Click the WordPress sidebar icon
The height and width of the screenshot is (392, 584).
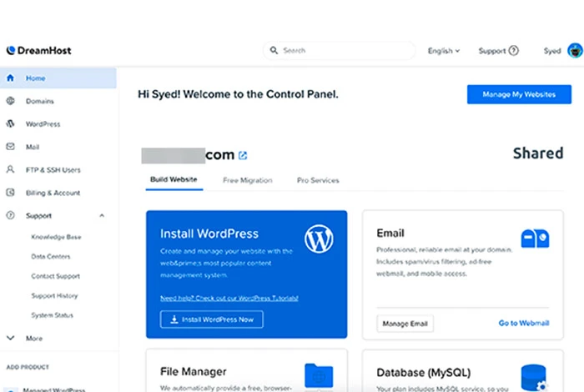(10, 123)
